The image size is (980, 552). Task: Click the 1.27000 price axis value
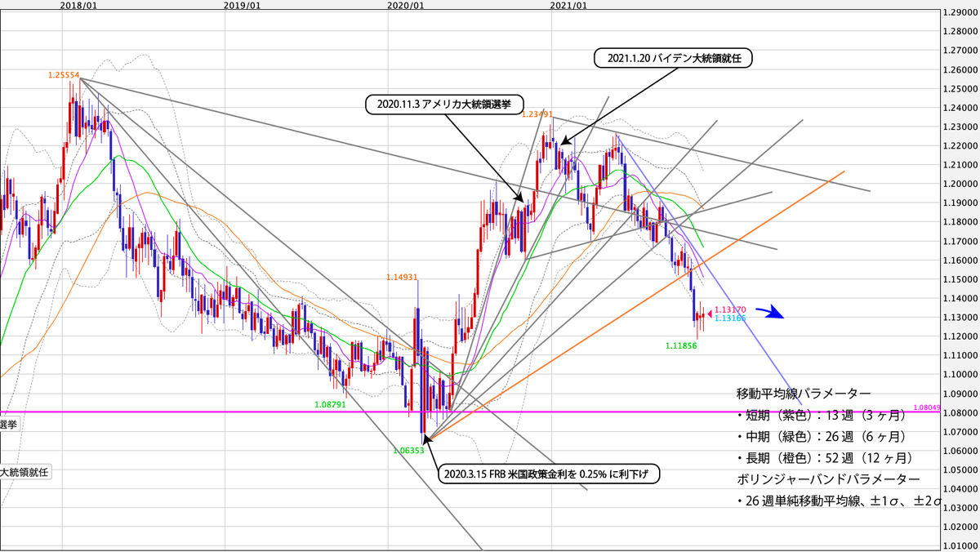961,51
